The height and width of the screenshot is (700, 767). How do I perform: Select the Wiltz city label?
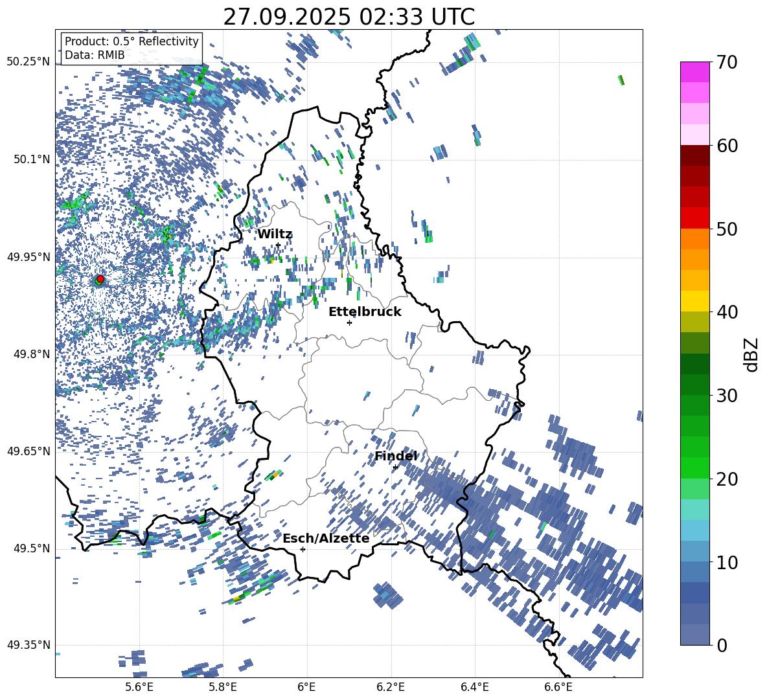tap(275, 234)
